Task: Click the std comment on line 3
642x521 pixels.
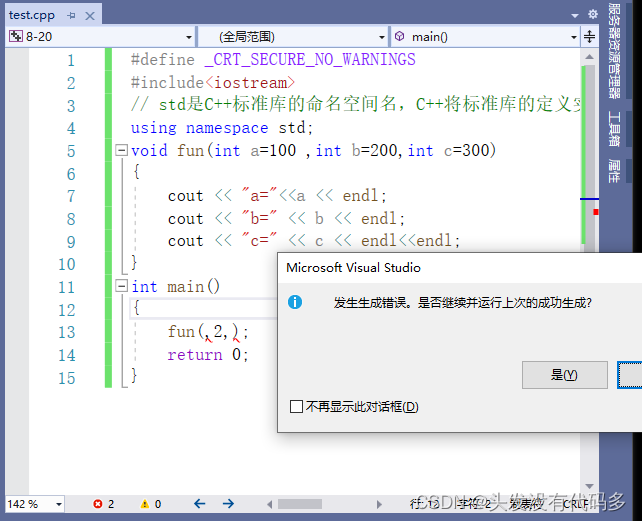Action: [x=355, y=104]
